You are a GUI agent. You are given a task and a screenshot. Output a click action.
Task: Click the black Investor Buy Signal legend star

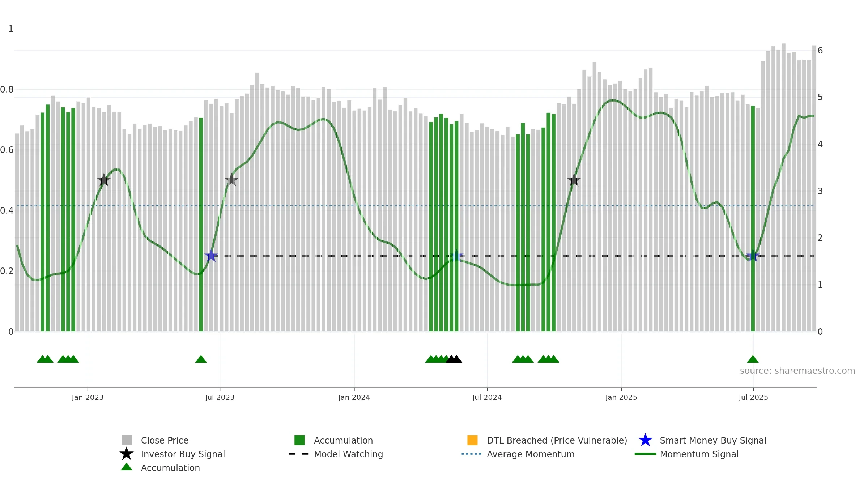tap(127, 454)
